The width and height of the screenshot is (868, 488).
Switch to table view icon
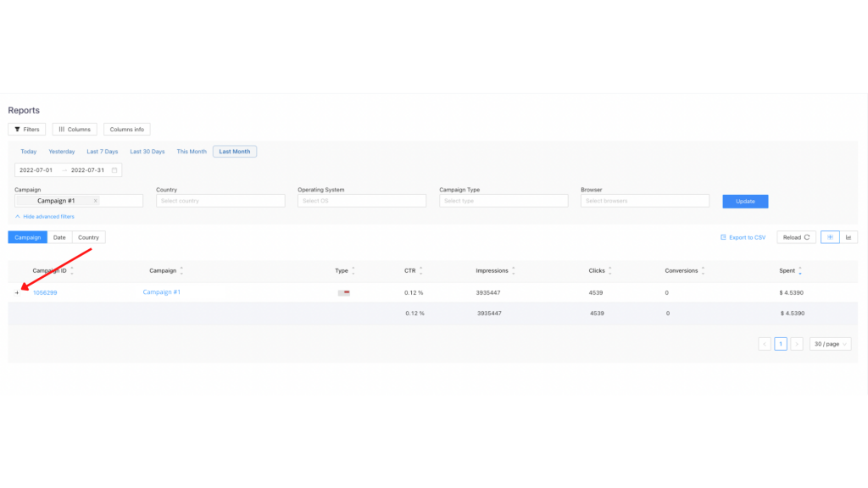coord(830,237)
